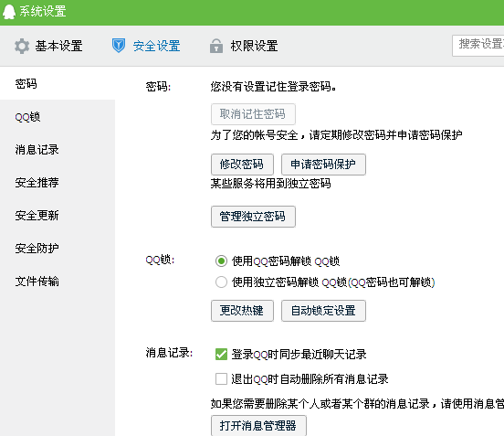The height and width of the screenshot is (436, 504).
Task: Click the 管理独立密码 button
Action: pyautogui.click(x=253, y=217)
